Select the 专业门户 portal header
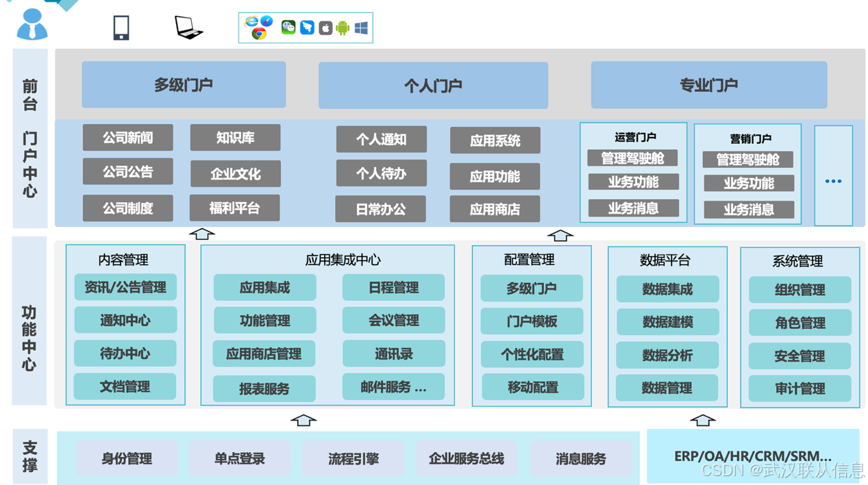The width and height of the screenshot is (868, 485). (709, 85)
